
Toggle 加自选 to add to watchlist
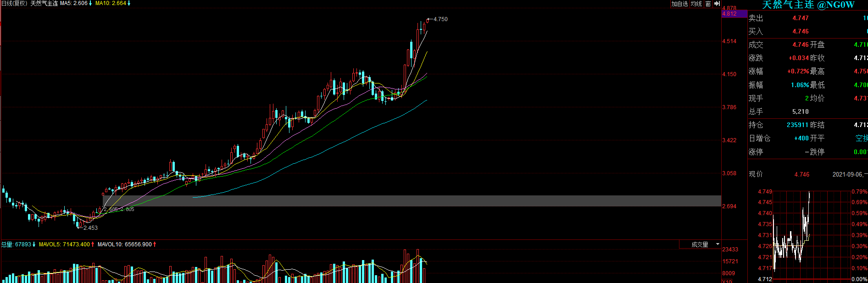(x=679, y=4)
